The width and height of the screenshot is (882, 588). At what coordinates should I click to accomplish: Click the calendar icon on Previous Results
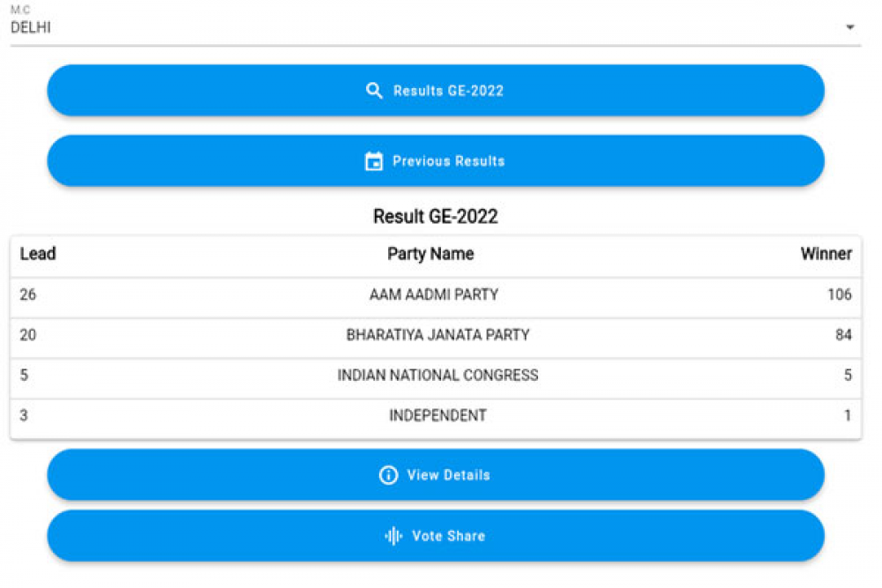[x=373, y=160]
